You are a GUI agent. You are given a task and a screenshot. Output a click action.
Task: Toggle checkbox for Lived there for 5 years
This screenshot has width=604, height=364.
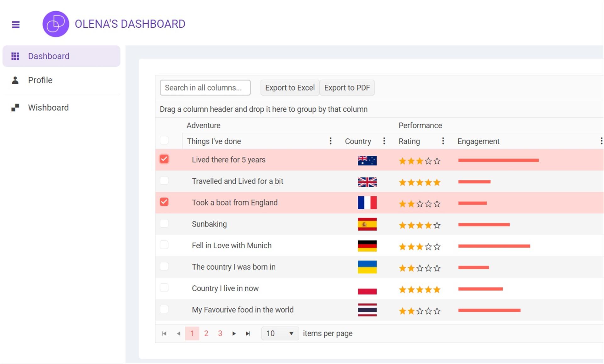coord(165,159)
